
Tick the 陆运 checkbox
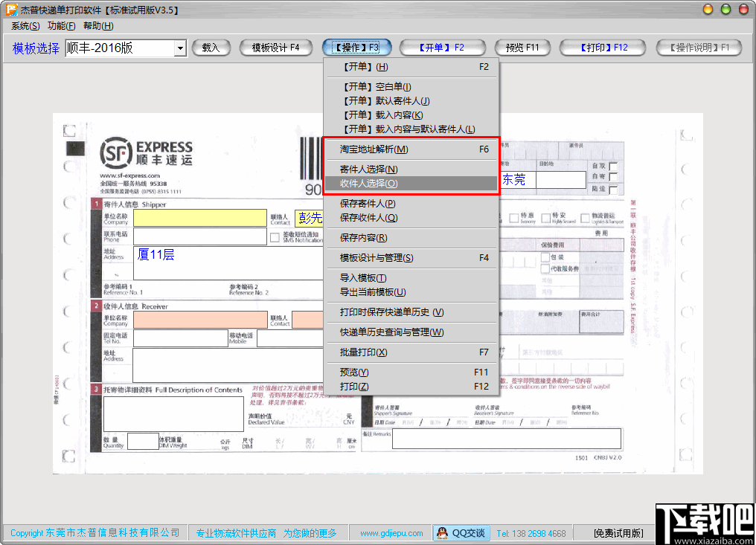613,190
